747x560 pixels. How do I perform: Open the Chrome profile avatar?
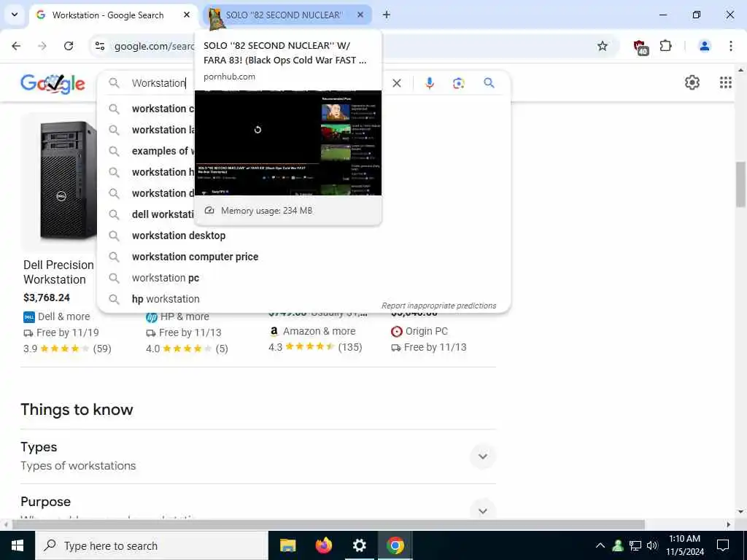[704, 46]
